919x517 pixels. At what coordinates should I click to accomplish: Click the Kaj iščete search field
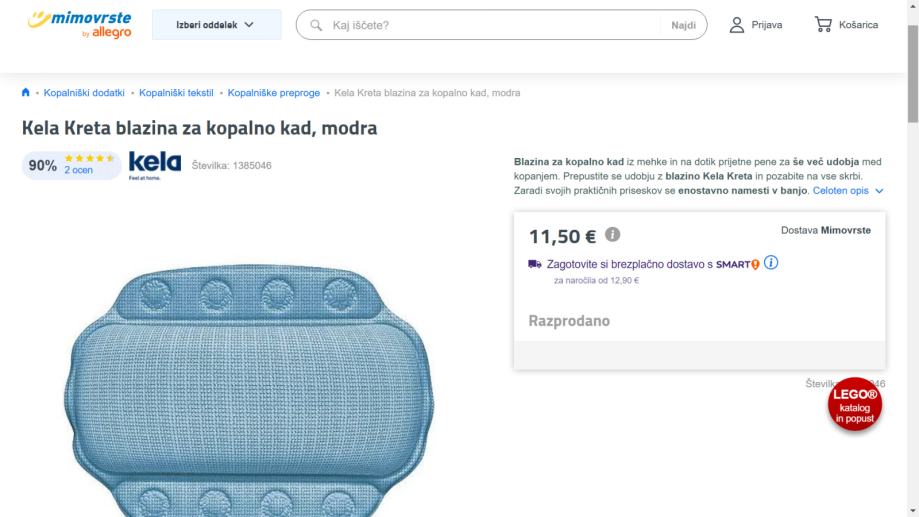coord(490,25)
